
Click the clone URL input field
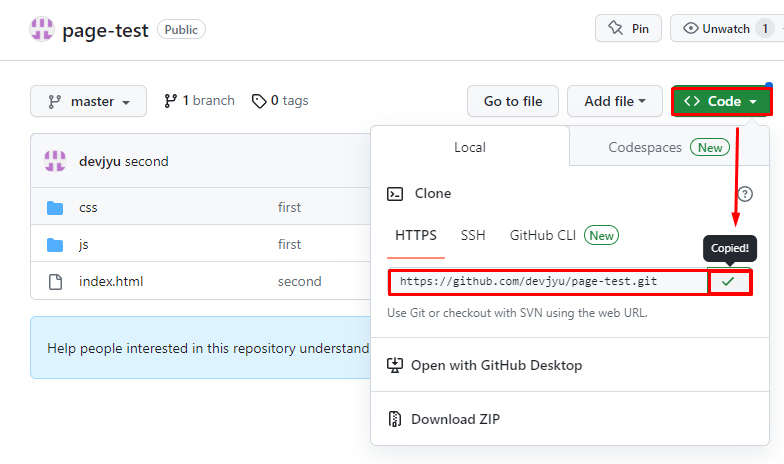[x=548, y=282]
